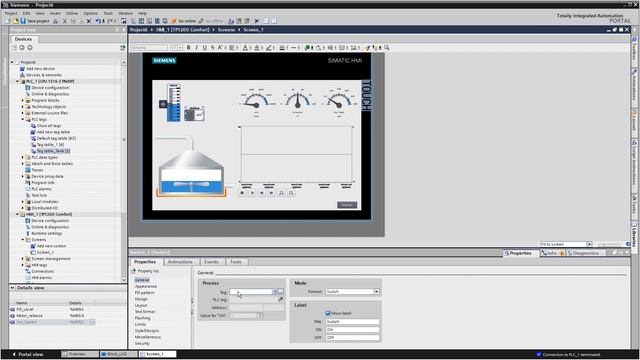Viewport: 640px width, 360px height.
Task: Click the Delete X icon in the main toolbar
Action: (89, 21)
